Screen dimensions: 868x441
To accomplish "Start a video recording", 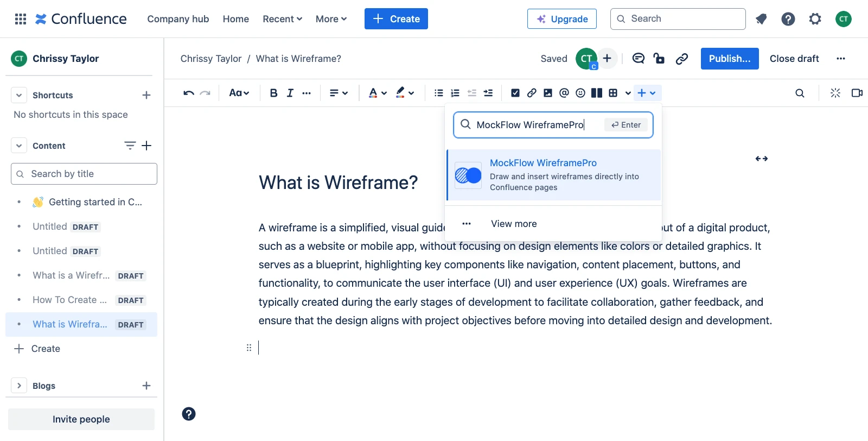I will (857, 93).
